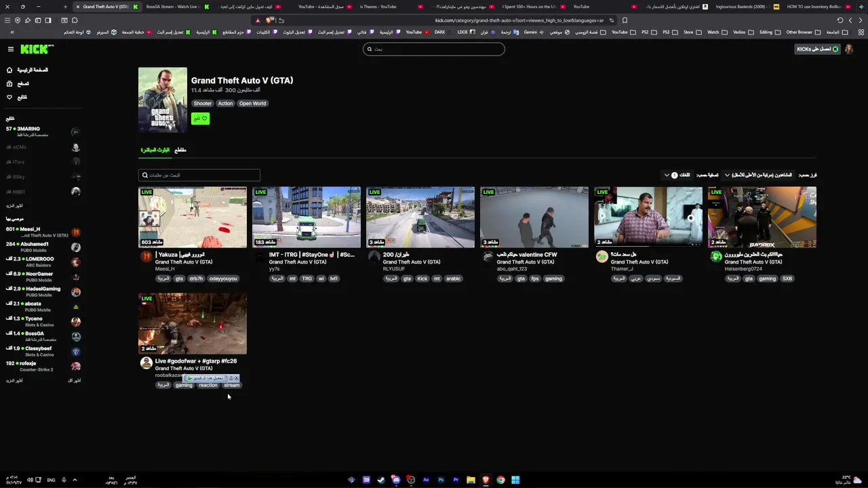The width and height of the screenshot is (868, 488).
Task: Click the TRG tag on IMT stream
Action: tap(307, 279)
